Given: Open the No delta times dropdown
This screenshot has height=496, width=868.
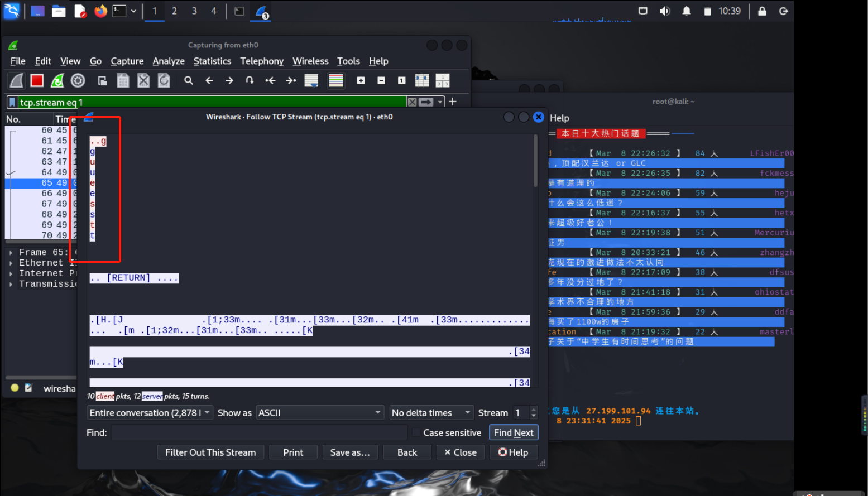Looking at the screenshot, I should 431,413.
